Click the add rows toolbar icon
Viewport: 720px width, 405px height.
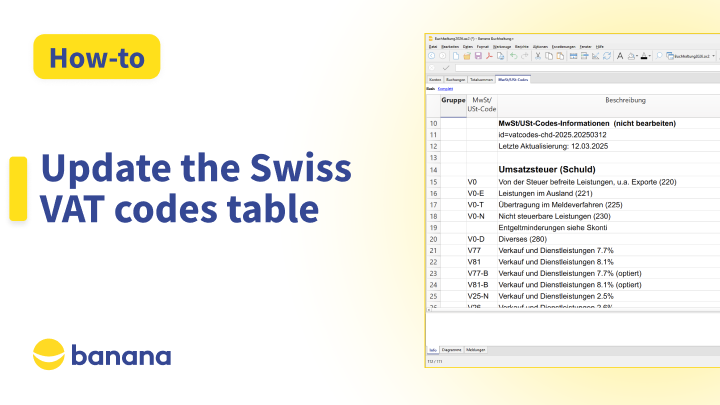pos(585,56)
